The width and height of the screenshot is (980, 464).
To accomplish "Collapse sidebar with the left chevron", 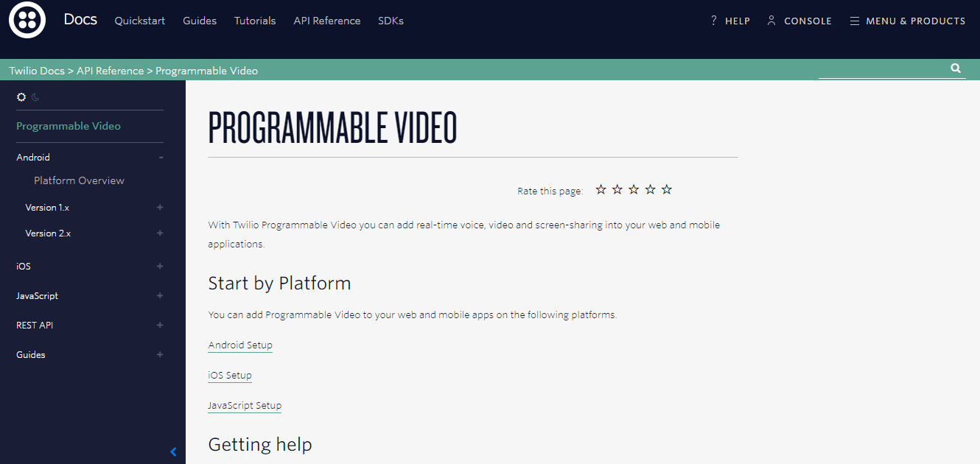I will (173, 451).
